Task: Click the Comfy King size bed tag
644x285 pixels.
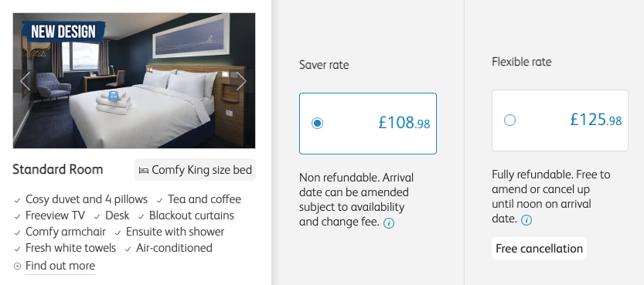Action: [195, 170]
